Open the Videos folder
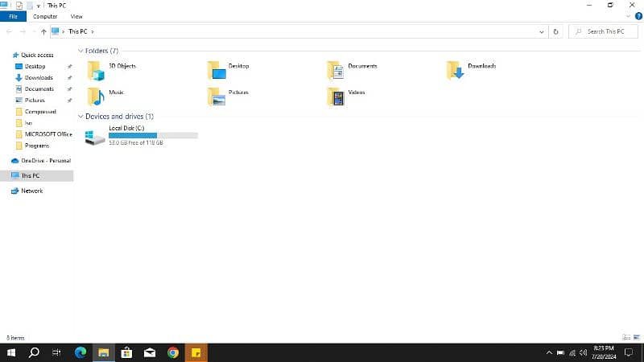644x362 pixels. (336, 97)
